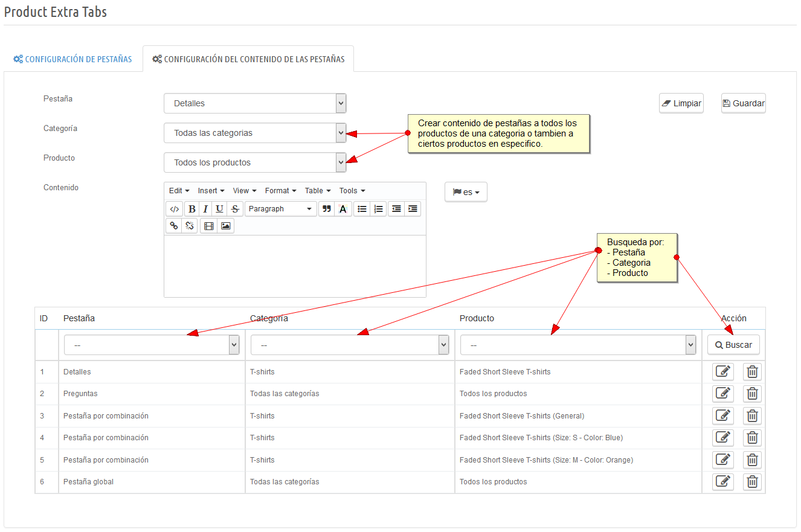Edit row 3 Faded T-shirts (General) entry
Screen dimensions: 801x532
(x=723, y=415)
